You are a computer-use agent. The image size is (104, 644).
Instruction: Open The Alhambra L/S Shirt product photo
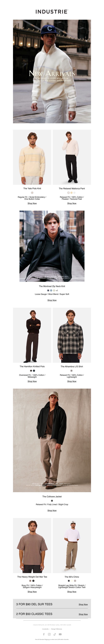(x=72, y=335)
